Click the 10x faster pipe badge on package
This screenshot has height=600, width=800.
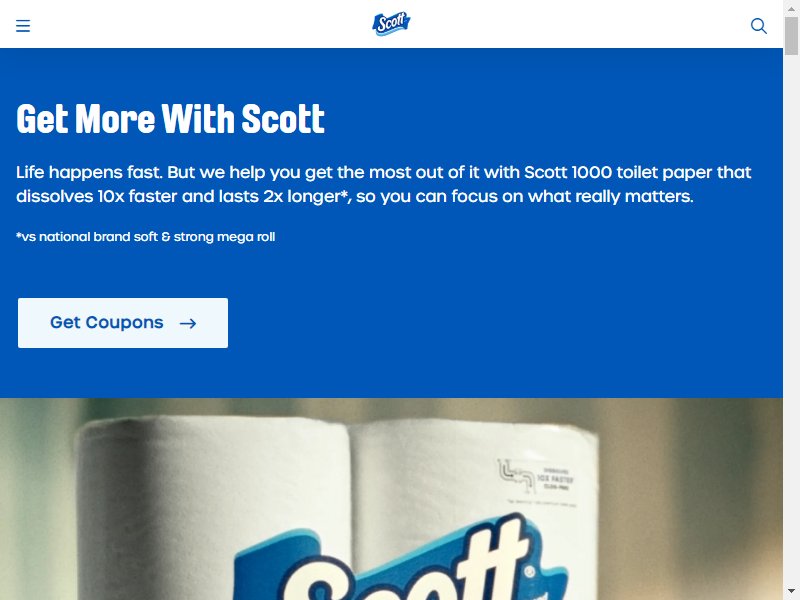pos(537,480)
